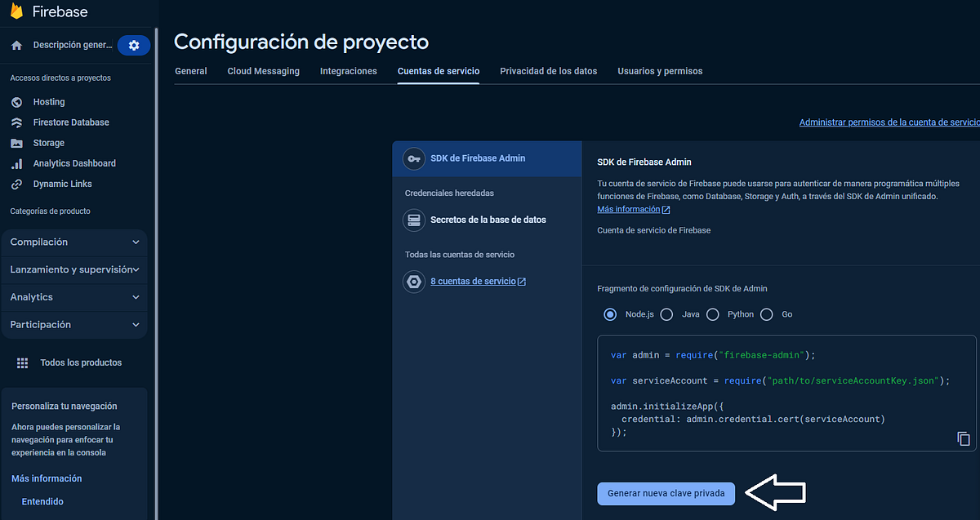The image size is (980, 520).
Task: Click the project settings gear icon
Action: pos(133,45)
